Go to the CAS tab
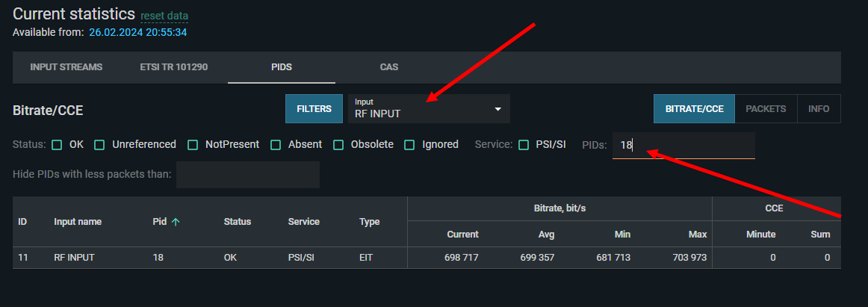Image resolution: width=868 pixels, height=307 pixels. pos(389,67)
